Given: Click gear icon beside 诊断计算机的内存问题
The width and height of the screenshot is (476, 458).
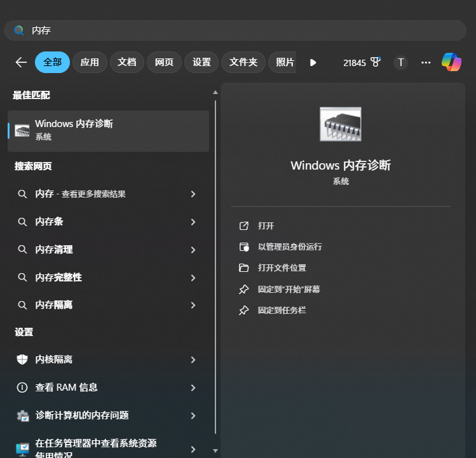Looking at the screenshot, I should [x=22, y=415].
